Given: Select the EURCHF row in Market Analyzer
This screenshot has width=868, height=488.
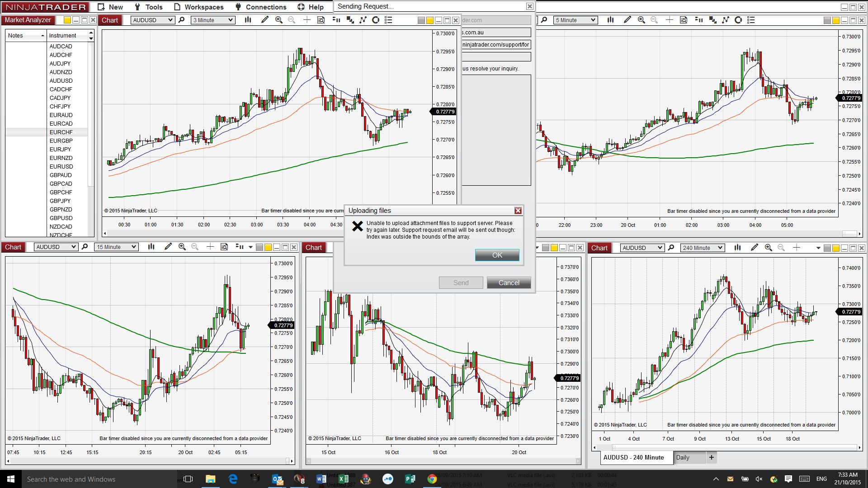Looking at the screenshot, I should point(61,132).
